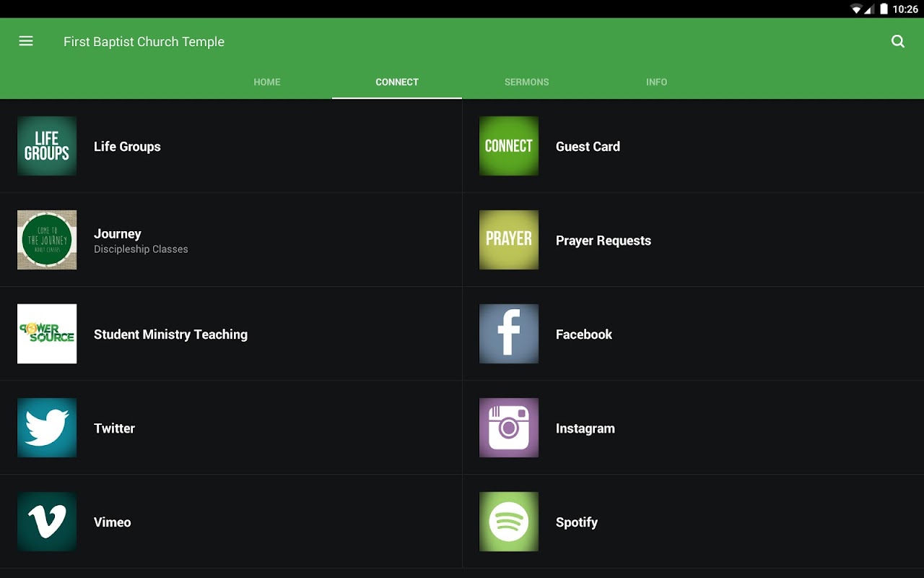Choose the Vimeo label
Image resolution: width=924 pixels, height=578 pixels.
113,522
